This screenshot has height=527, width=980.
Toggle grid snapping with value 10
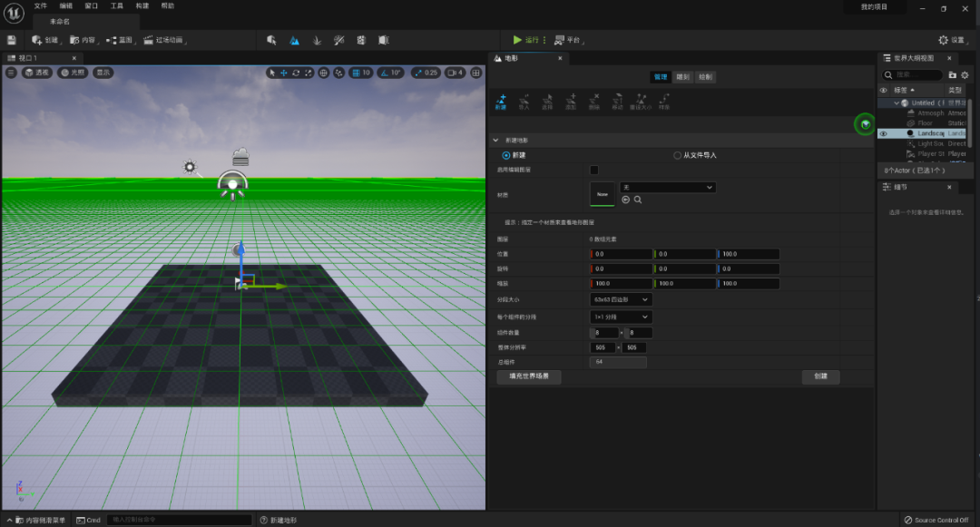(x=360, y=73)
